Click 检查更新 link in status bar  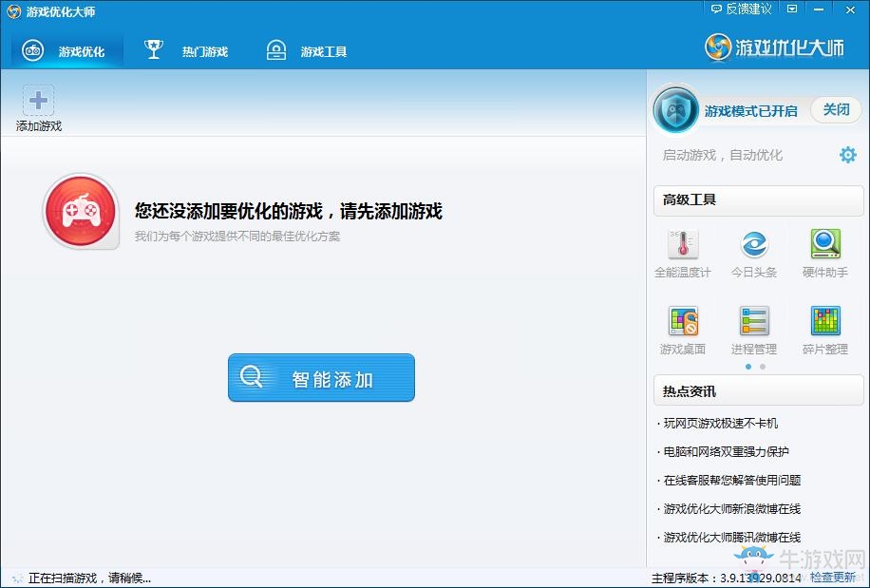click(x=832, y=578)
